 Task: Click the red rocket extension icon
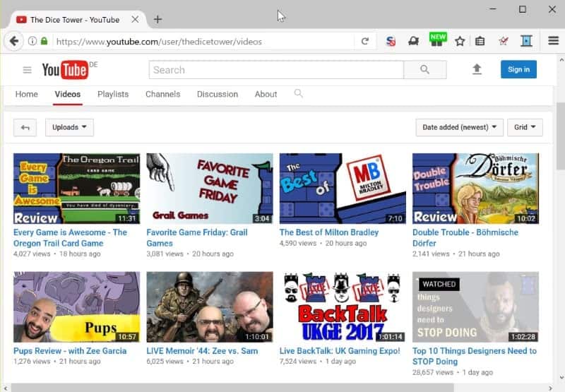coord(504,41)
